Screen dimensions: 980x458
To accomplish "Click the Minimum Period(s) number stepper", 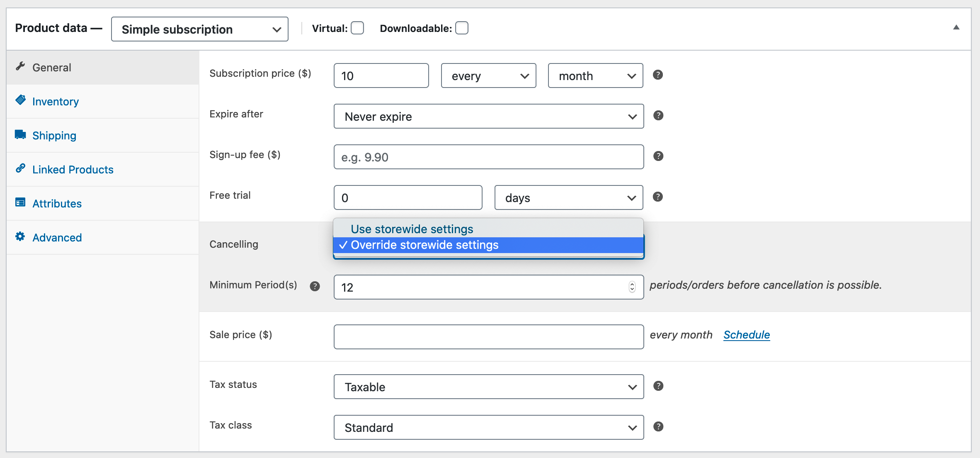I will pos(632,287).
